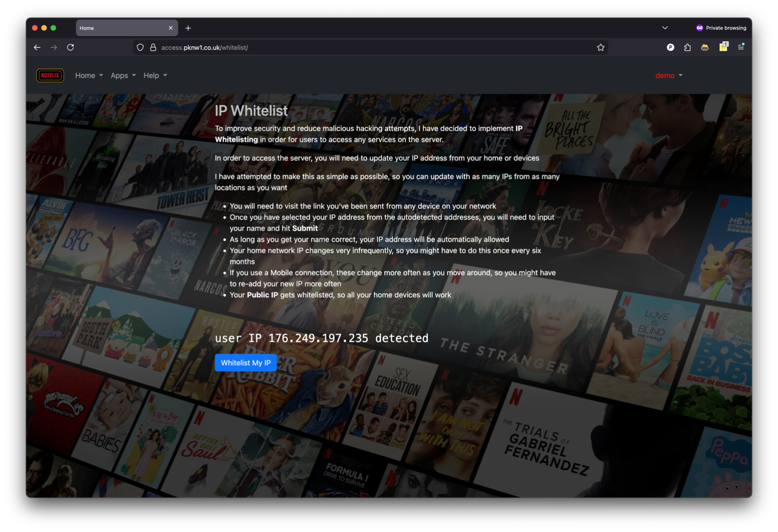Expand the Home navigation dropdown

[x=89, y=75]
